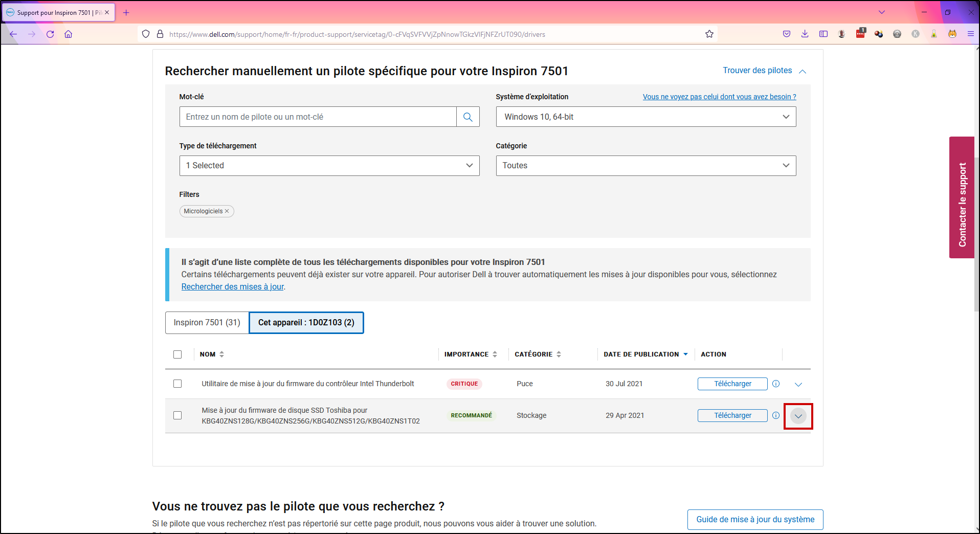Open the browser downloads arrow icon

pos(805,34)
